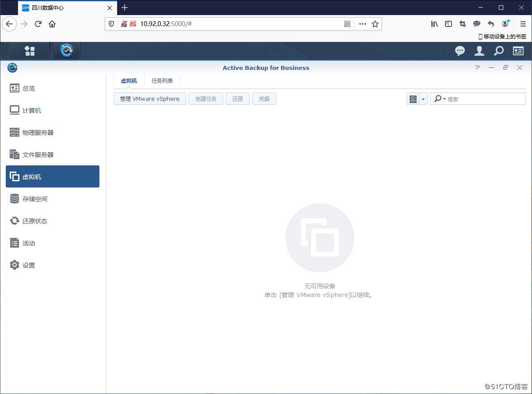Click the screenshot crop tool icon
This screenshot has width=532, height=394.
click(x=463, y=24)
